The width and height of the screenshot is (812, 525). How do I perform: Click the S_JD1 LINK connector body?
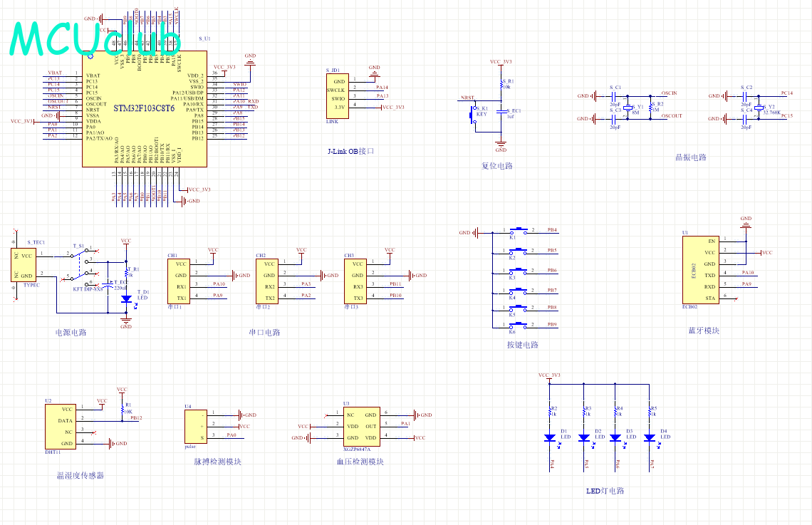pos(337,96)
